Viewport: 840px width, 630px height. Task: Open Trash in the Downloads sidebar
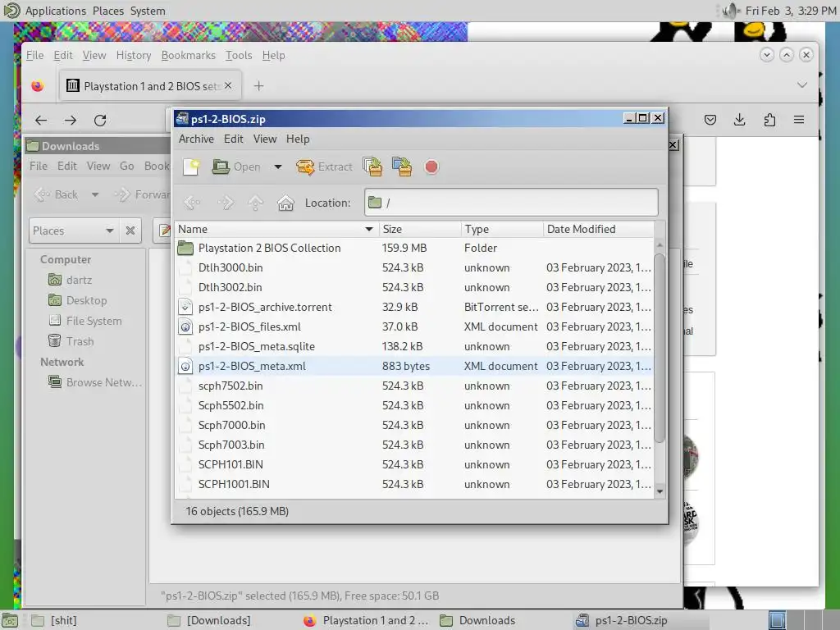71,341
